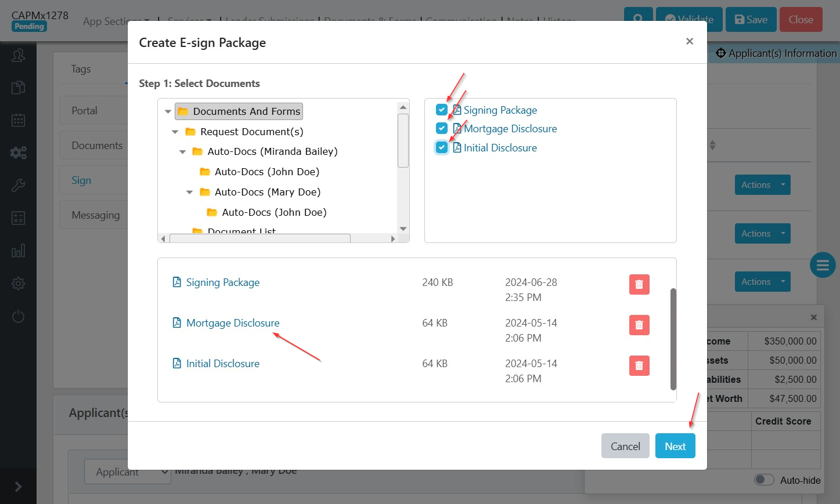Open the Initial Disclosure link in the file list
The width and height of the screenshot is (840, 504).
point(223,364)
